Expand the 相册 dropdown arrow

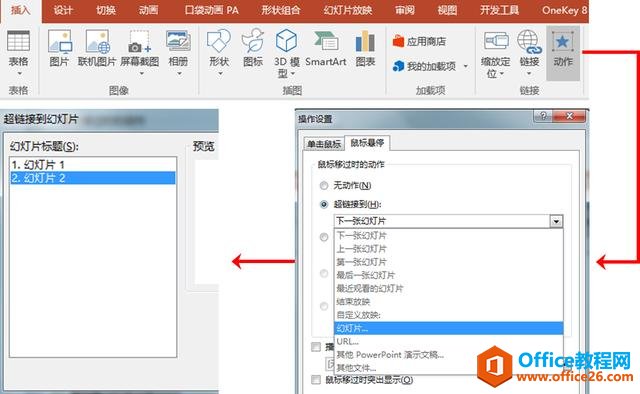click(x=179, y=74)
